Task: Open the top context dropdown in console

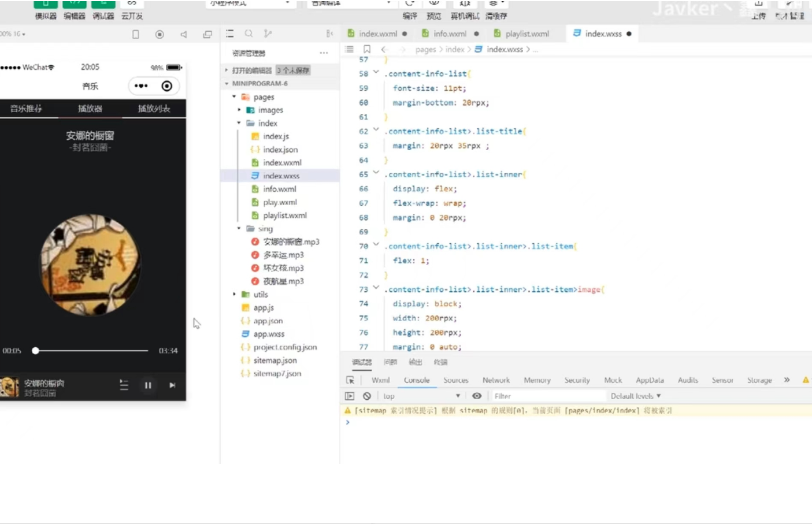Action: point(421,396)
